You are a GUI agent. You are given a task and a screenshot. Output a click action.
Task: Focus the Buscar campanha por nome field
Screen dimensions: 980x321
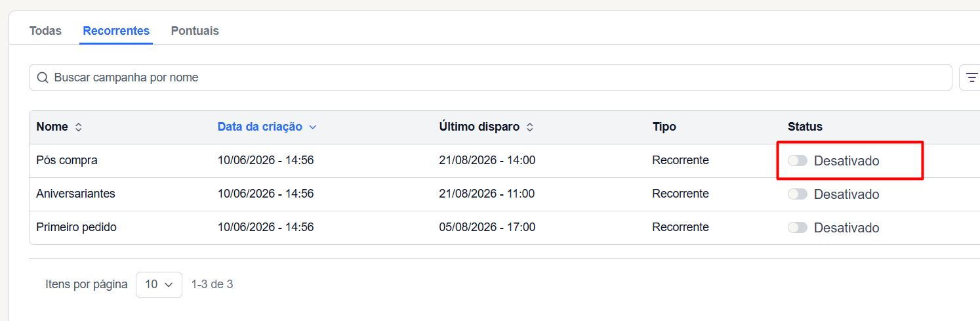pos(491,77)
